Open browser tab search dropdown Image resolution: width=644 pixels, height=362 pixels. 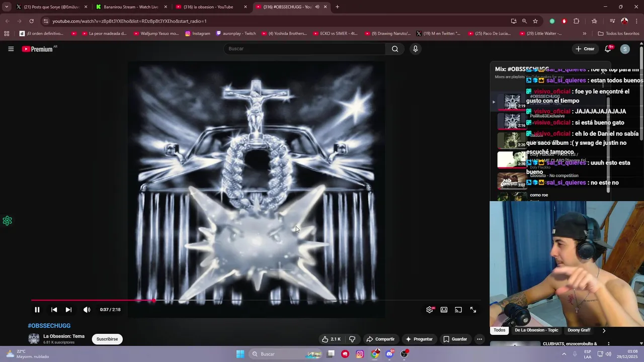(x=6, y=7)
